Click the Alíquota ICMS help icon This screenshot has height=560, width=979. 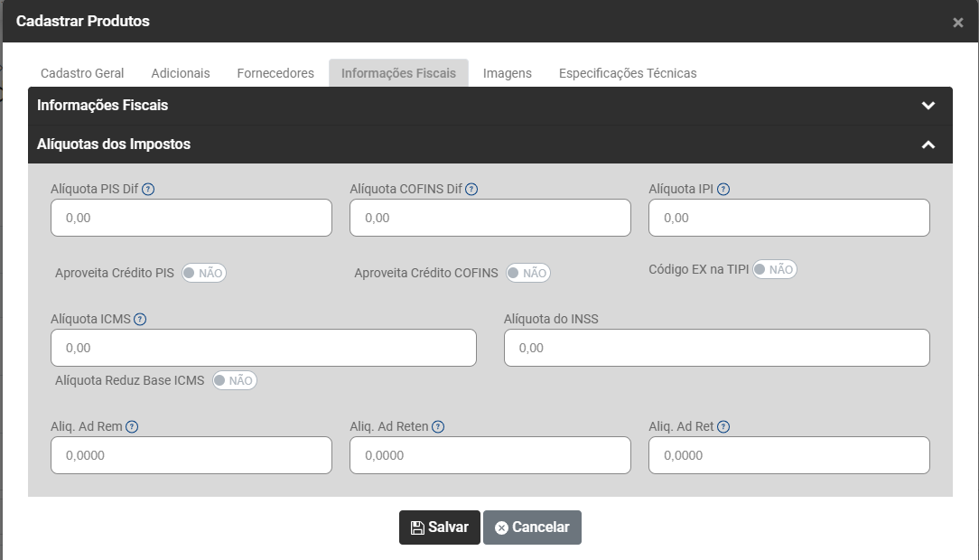click(x=140, y=319)
